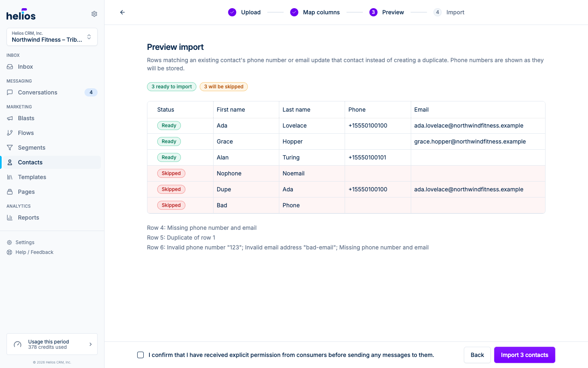This screenshot has height=368, width=588.
Task: Click 'Row 5: Duplicate of row 1' message
Action: click(x=181, y=238)
